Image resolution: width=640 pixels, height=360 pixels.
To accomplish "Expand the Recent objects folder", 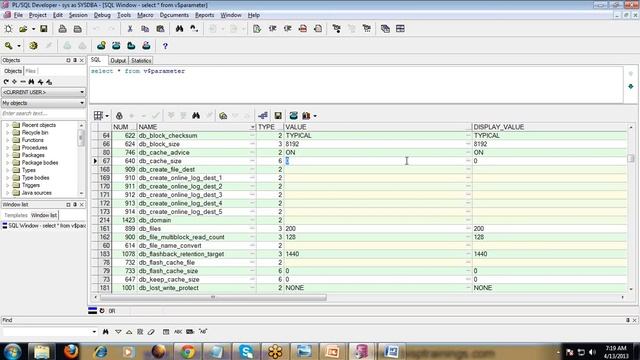I will click(x=7, y=125).
